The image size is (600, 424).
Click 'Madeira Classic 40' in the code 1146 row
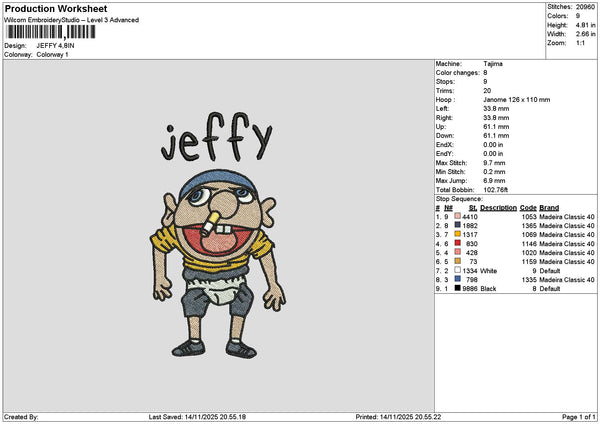(x=567, y=244)
